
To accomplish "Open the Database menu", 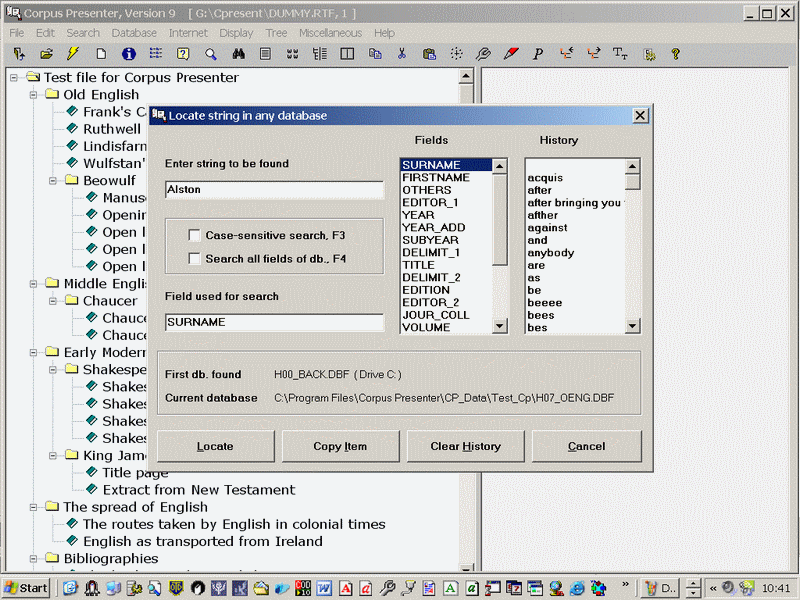I will click(134, 33).
